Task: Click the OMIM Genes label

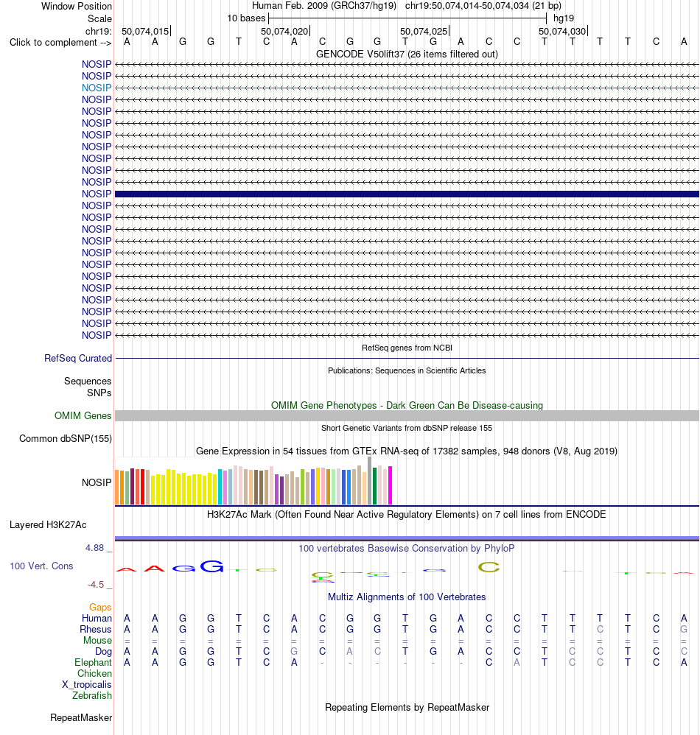Action: (83, 416)
